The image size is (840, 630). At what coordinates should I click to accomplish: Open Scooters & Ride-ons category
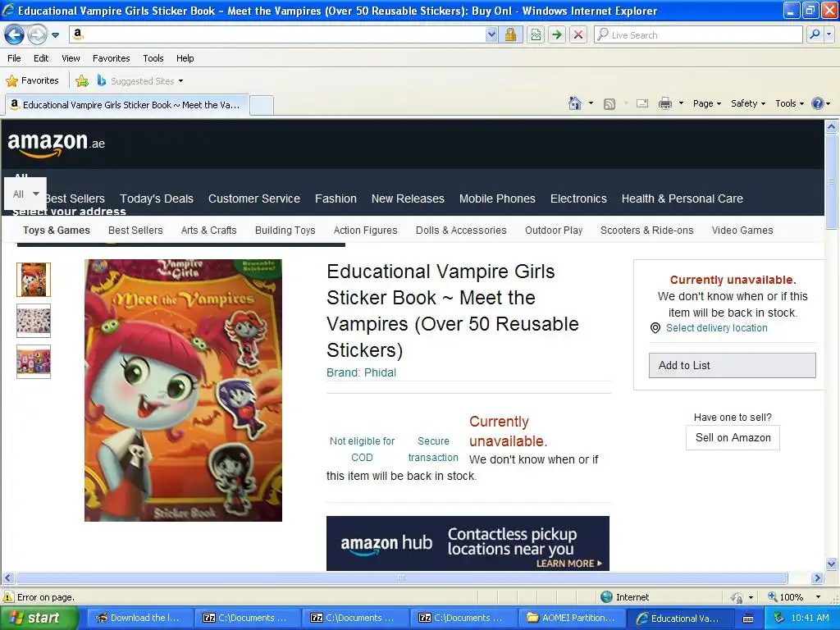[646, 231]
